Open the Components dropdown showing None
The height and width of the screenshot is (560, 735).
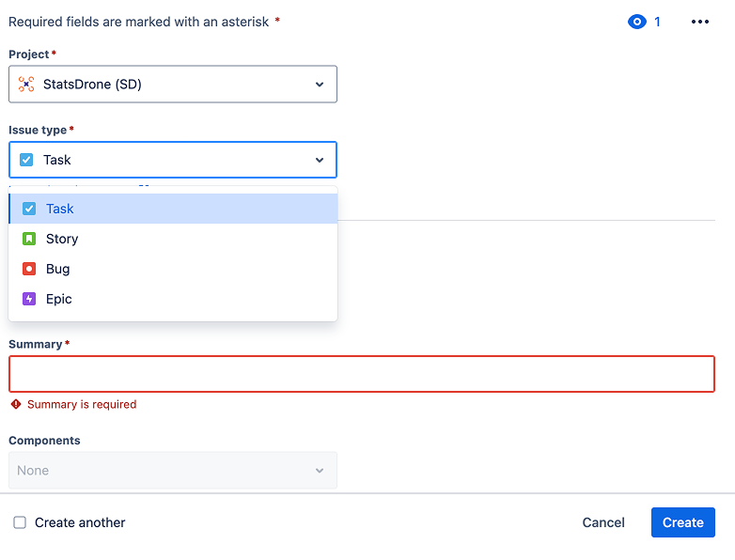pyautogui.click(x=173, y=470)
